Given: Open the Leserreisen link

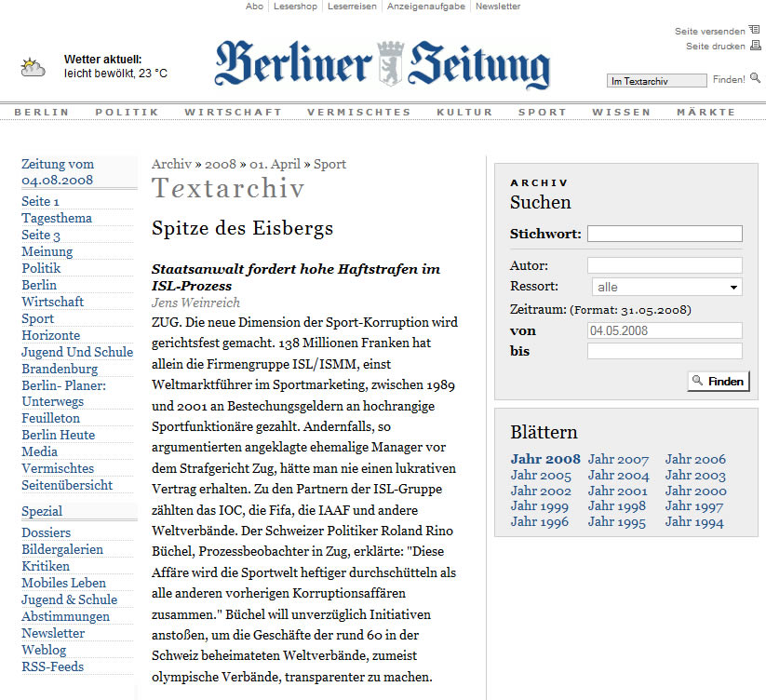Looking at the screenshot, I should click(x=352, y=7).
